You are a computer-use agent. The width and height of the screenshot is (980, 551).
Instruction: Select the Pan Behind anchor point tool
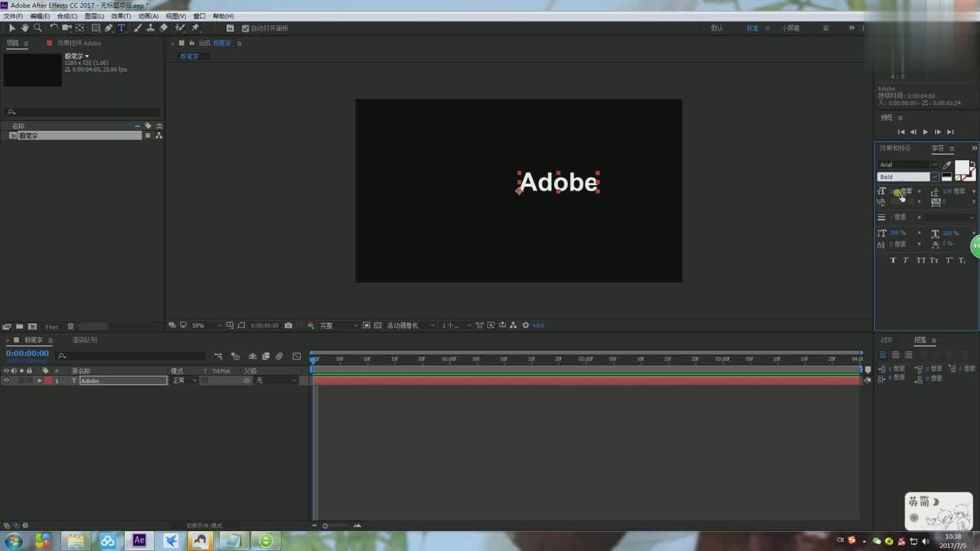pyautogui.click(x=80, y=28)
